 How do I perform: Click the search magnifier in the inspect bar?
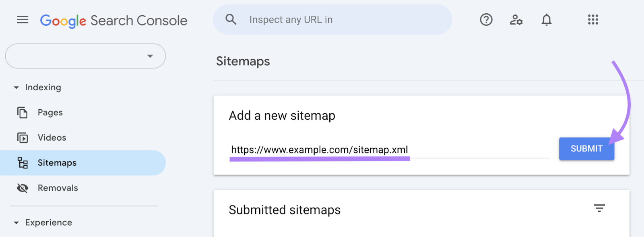231,19
